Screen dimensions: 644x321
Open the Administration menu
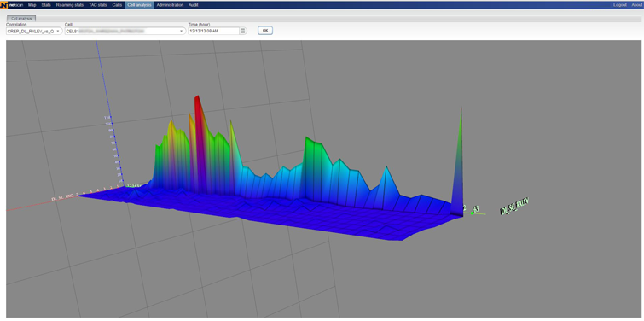170,5
